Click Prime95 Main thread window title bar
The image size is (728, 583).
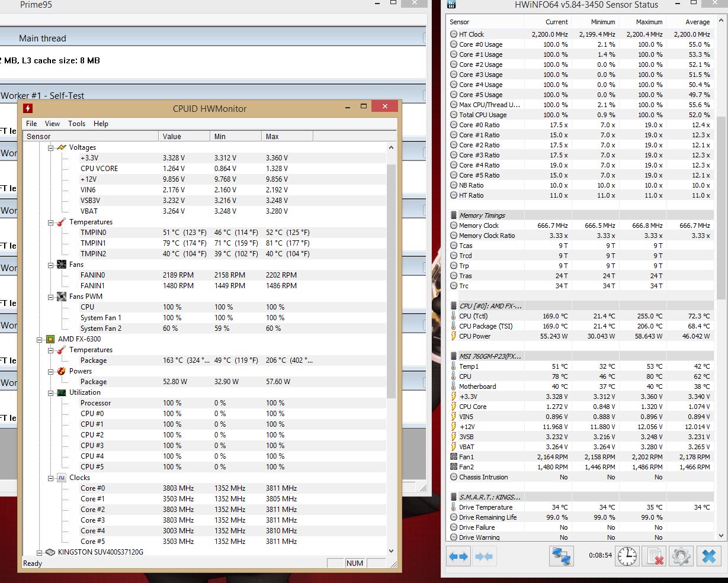[x=213, y=38]
